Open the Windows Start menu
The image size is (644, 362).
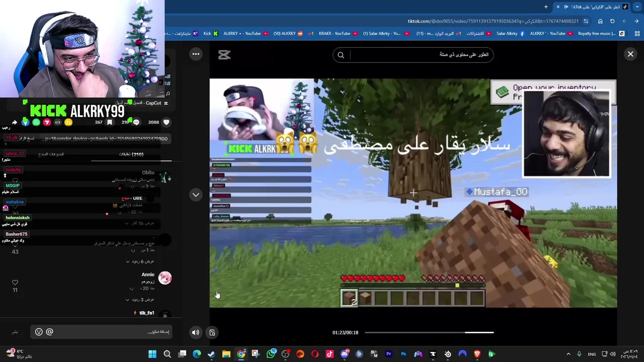tap(152, 354)
